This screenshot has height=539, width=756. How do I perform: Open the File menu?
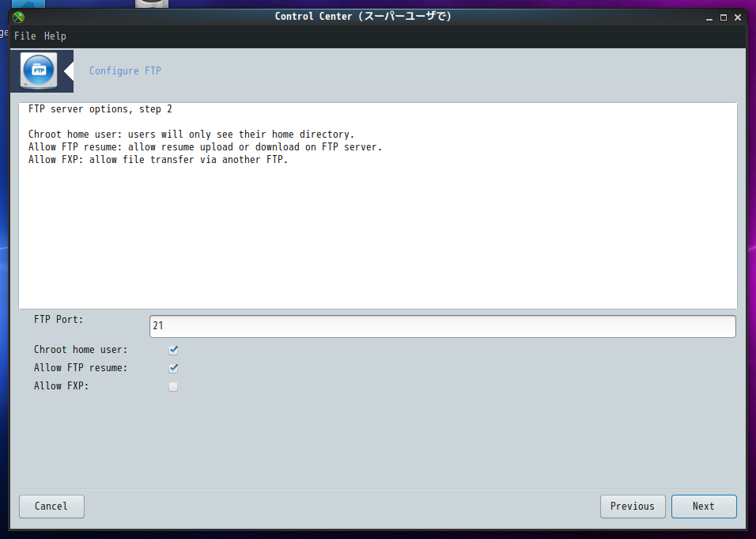[25, 36]
